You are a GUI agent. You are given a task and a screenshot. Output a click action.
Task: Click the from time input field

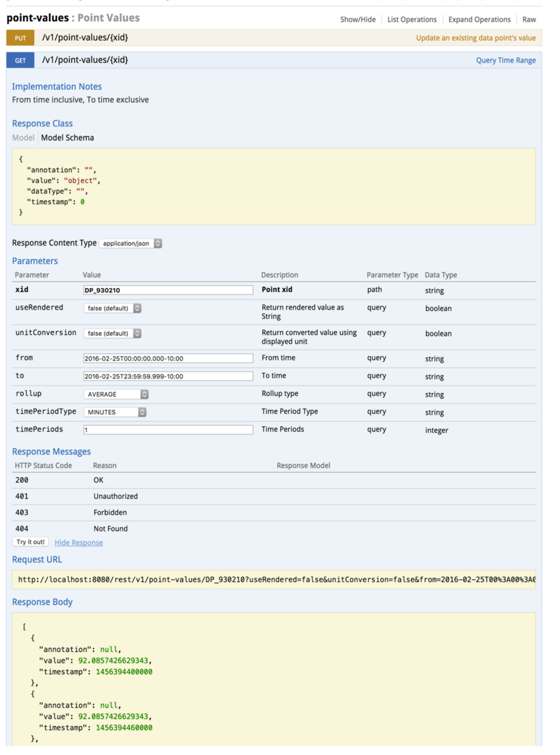point(168,358)
